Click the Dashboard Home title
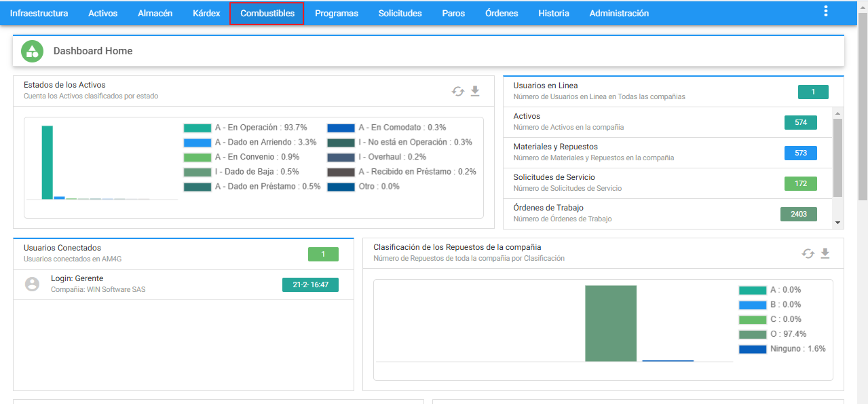The width and height of the screenshot is (868, 404). 93,51
